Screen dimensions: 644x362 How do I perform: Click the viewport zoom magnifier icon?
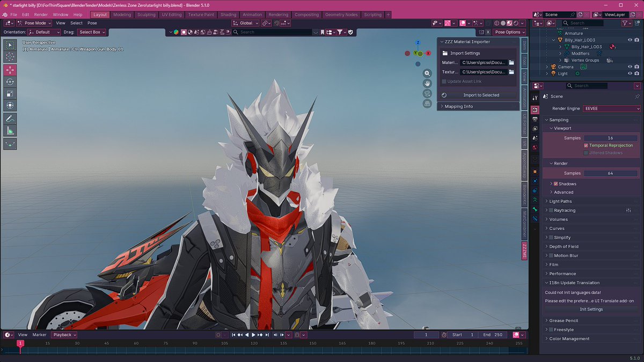pyautogui.click(x=427, y=73)
